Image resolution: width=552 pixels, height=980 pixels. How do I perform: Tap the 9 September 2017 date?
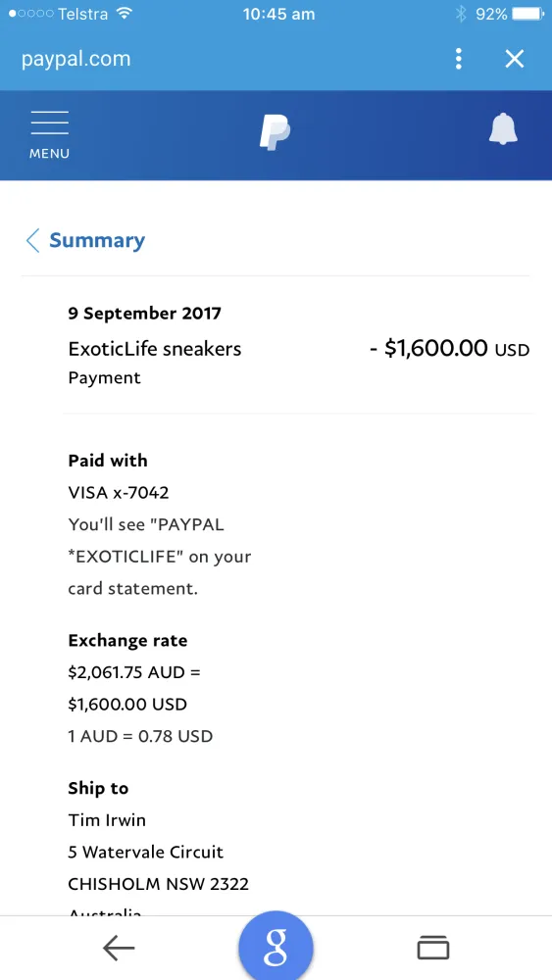(144, 313)
